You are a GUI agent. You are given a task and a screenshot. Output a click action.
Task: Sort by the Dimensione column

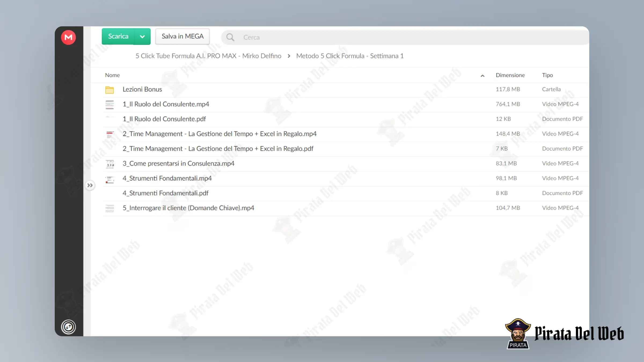pyautogui.click(x=510, y=75)
